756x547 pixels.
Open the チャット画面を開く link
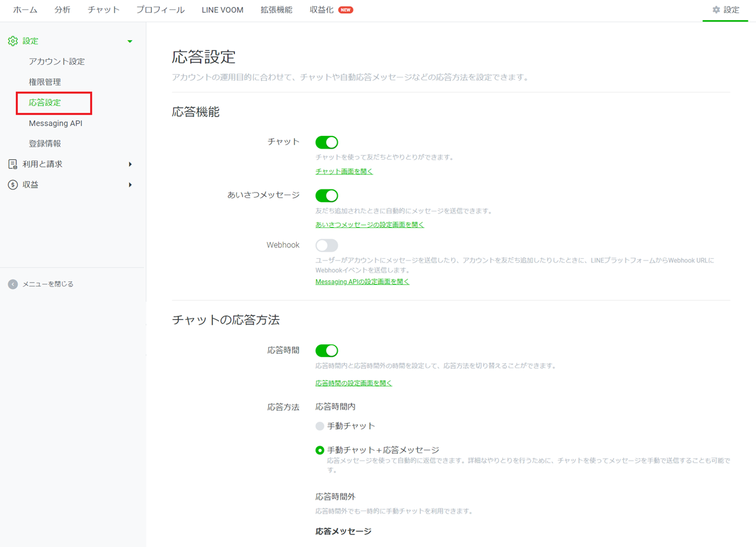click(x=344, y=171)
